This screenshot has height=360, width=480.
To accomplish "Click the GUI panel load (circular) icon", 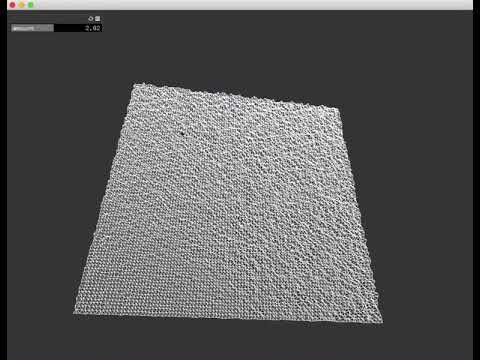I will [90, 19].
